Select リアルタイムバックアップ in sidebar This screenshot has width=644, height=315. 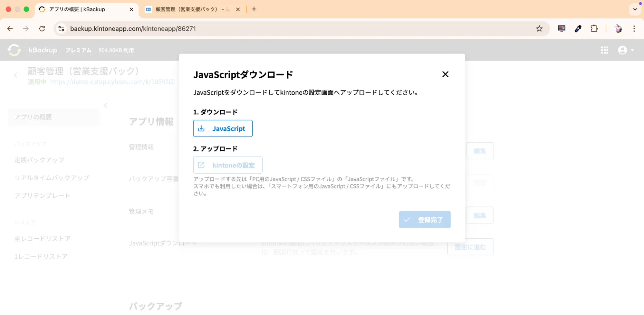[x=52, y=178]
